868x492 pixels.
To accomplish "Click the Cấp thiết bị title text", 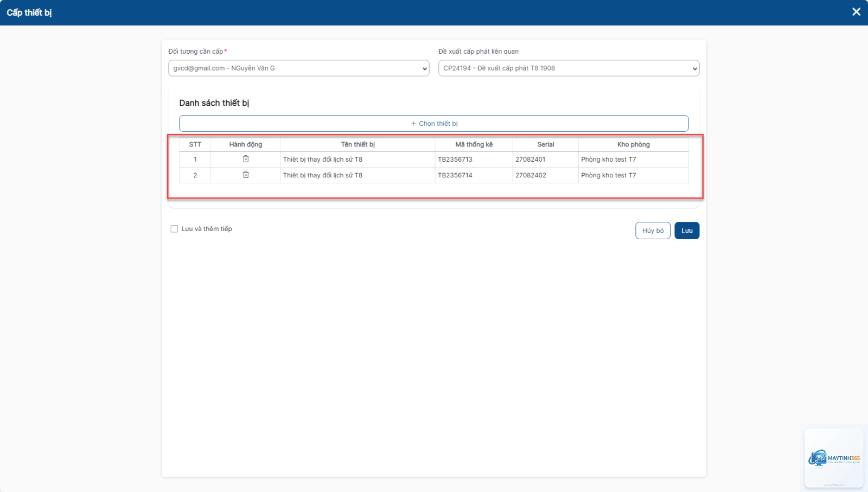I will 29,12.
